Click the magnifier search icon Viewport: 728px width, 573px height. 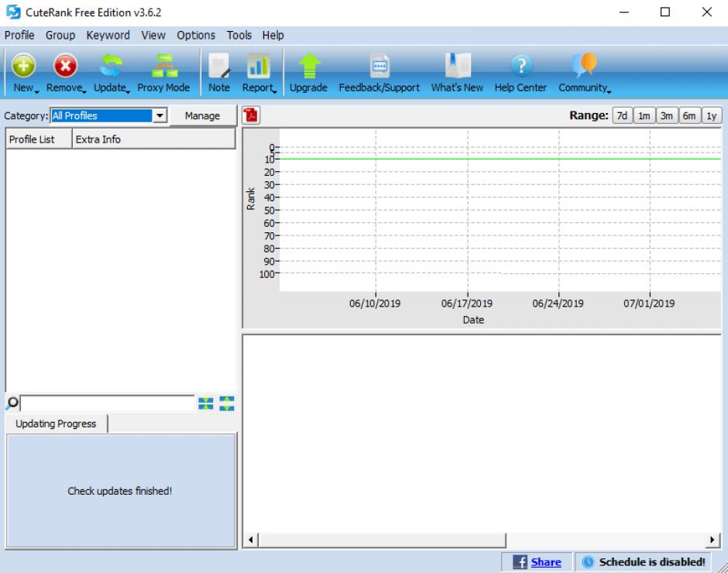(12, 403)
